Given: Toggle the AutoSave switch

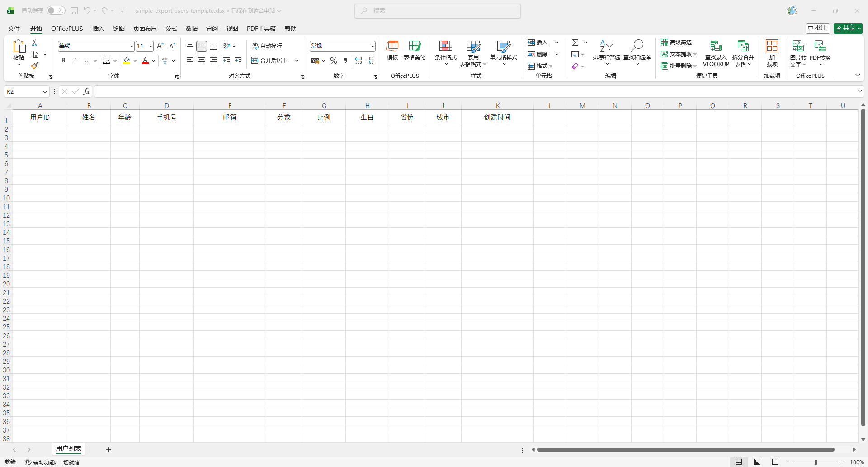Looking at the screenshot, I should click(56, 10).
